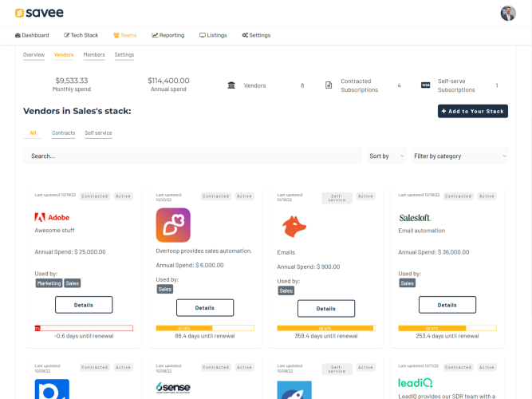Click the Listings monitor icon
The height and width of the screenshot is (399, 532).
click(203, 35)
